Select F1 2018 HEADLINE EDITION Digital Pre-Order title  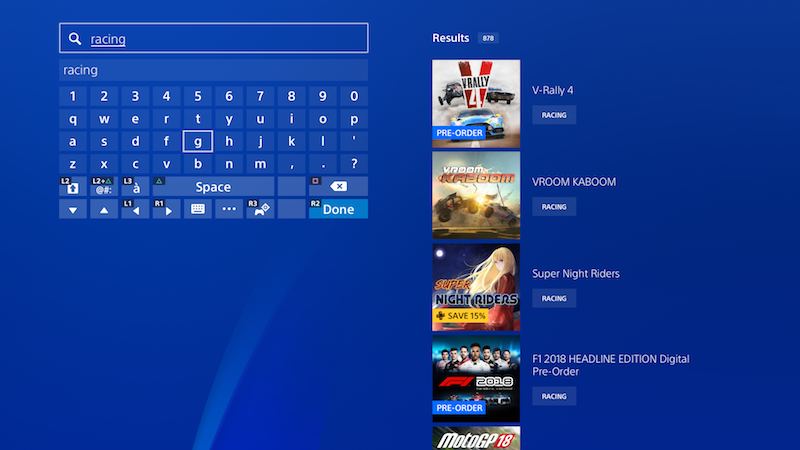click(611, 365)
